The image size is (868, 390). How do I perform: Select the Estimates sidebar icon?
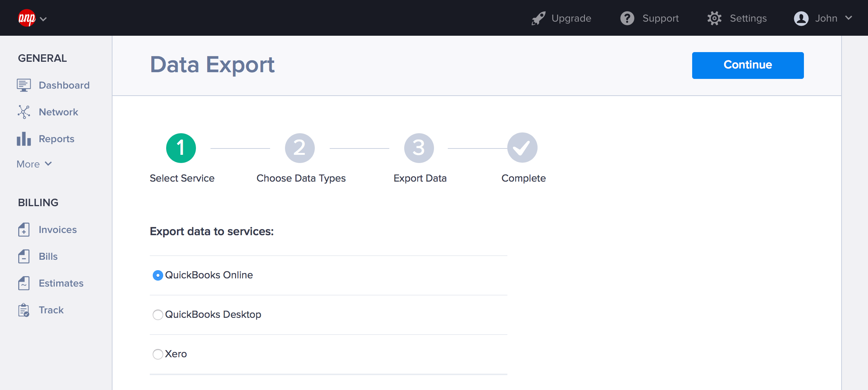pyautogui.click(x=24, y=283)
